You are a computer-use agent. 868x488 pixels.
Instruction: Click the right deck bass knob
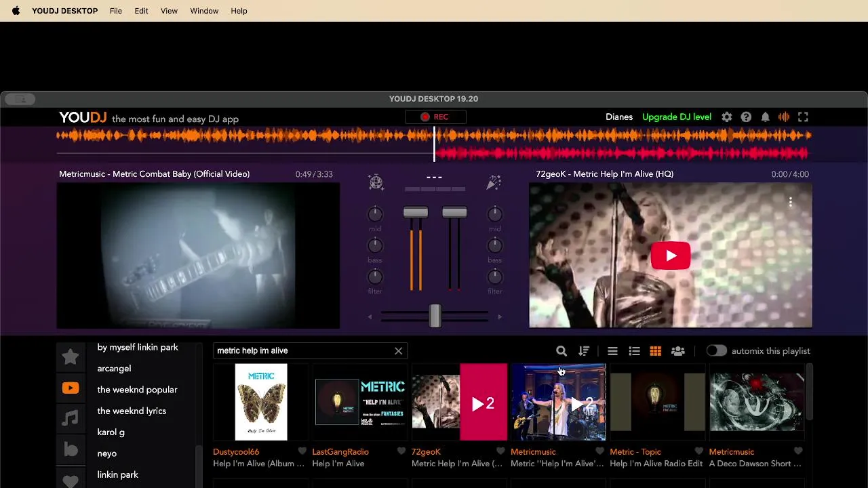pos(495,246)
